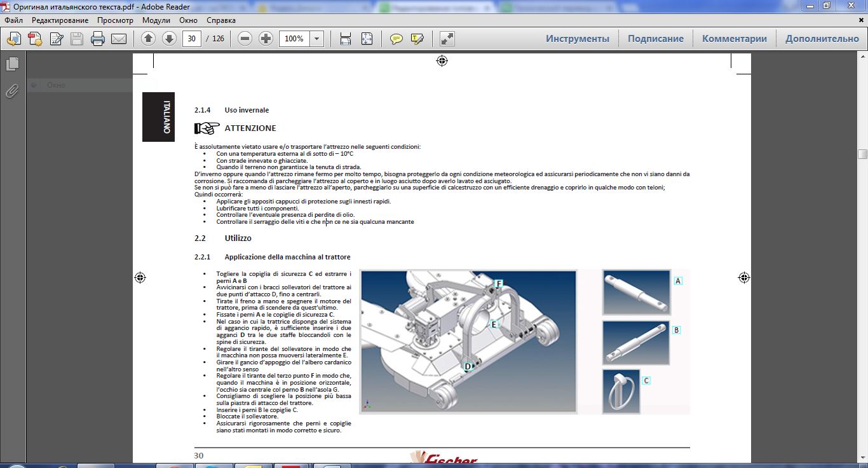This screenshot has height=468, width=868.
Task: Click the vertical scrollbar thumb
Action: click(862, 154)
